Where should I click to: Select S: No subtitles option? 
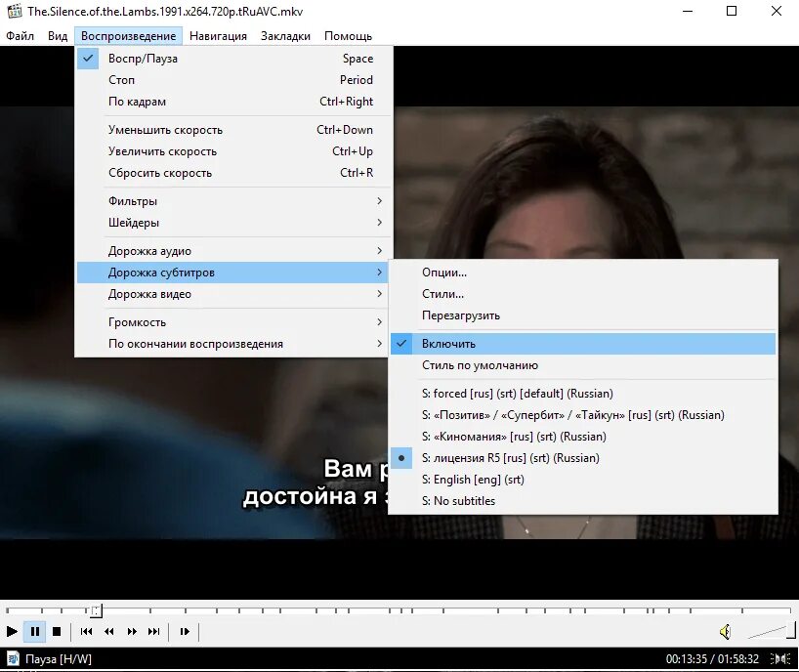583,501
